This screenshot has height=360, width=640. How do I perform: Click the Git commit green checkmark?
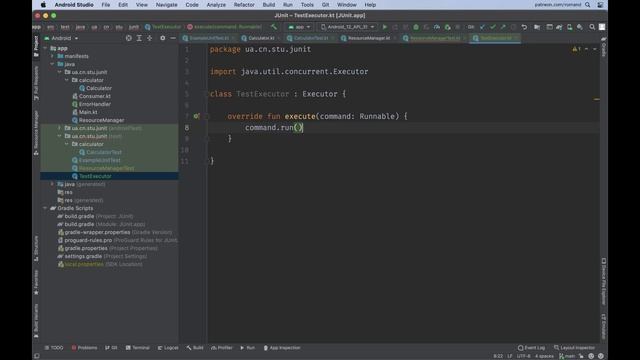tap(493, 27)
